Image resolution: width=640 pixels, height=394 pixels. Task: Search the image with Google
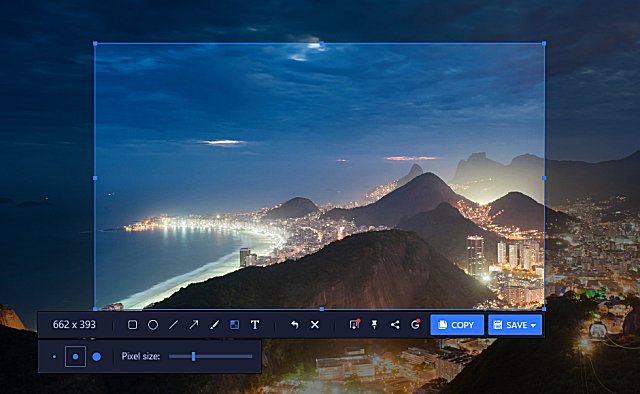(415, 325)
